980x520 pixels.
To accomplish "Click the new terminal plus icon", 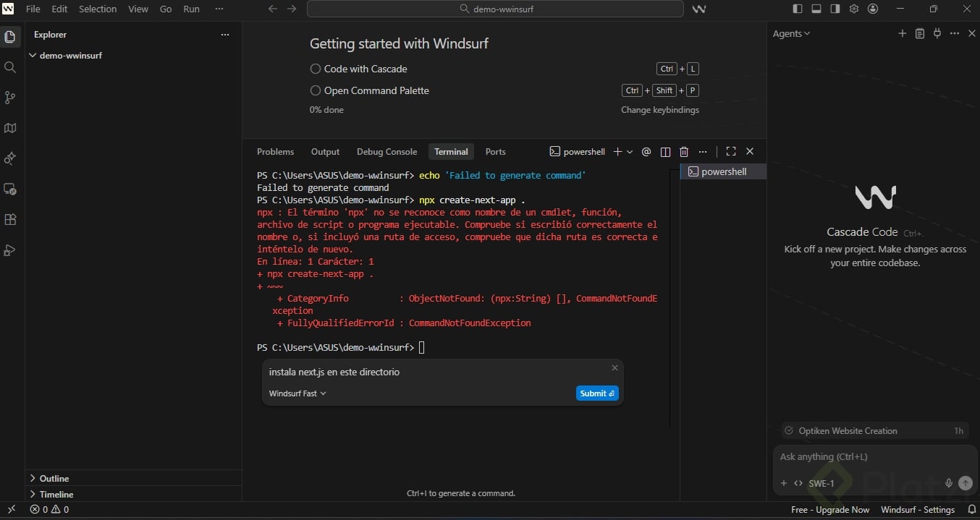I will pyautogui.click(x=617, y=152).
